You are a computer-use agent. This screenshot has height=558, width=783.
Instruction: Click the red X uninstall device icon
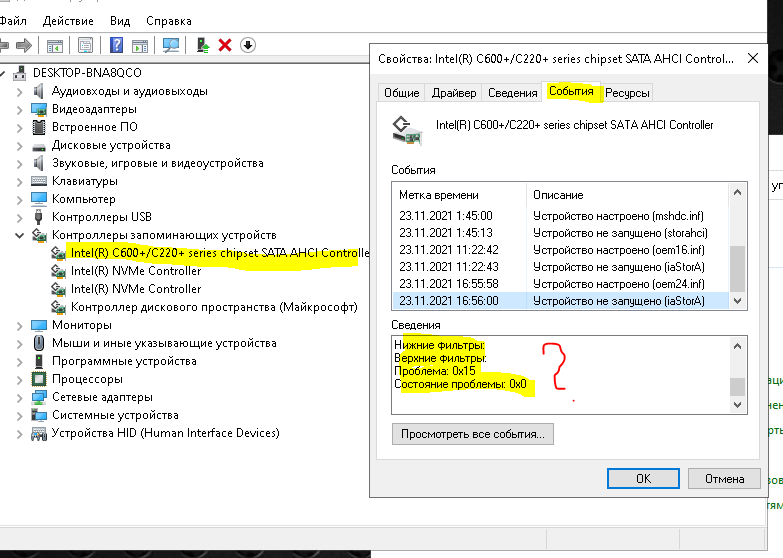(225, 45)
